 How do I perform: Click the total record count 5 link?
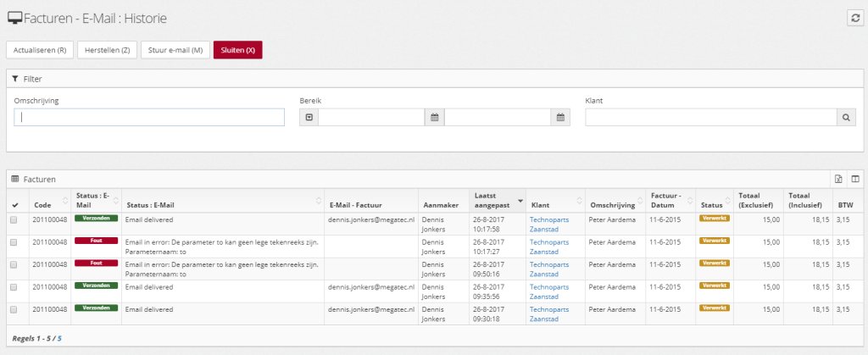tap(59, 336)
